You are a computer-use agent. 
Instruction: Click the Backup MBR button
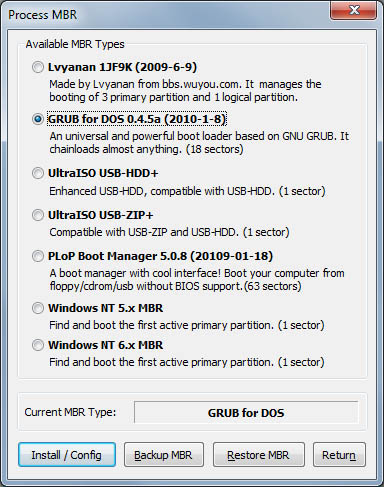pos(164,454)
